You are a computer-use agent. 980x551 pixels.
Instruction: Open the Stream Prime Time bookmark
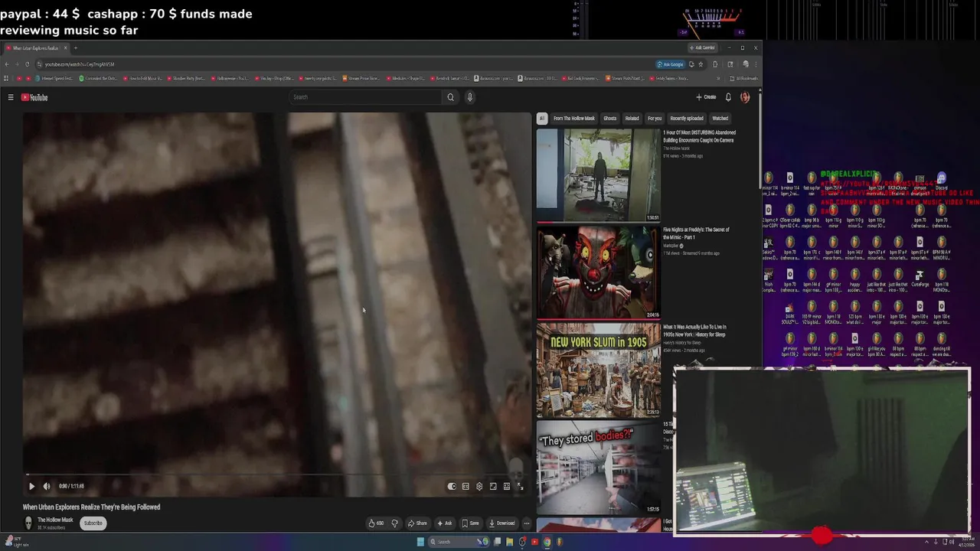click(361, 78)
